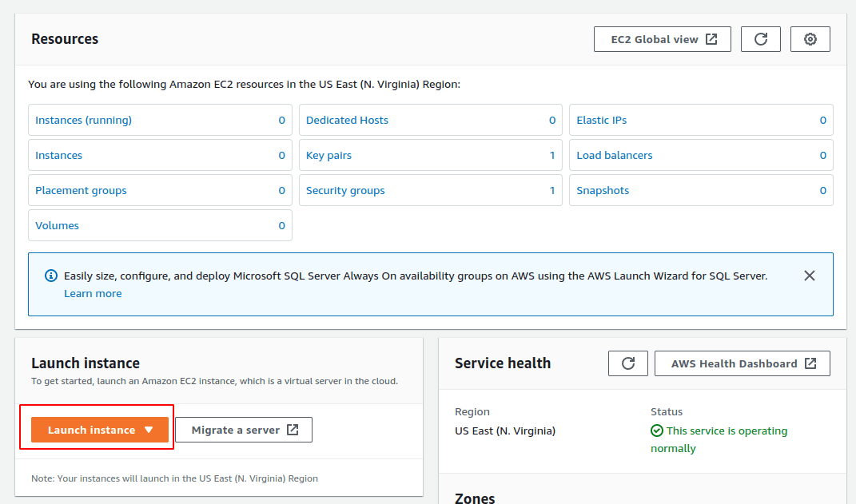Click Learn more about AWS Launch Wizard
The height and width of the screenshot is (504, 856).
[93, 293]
